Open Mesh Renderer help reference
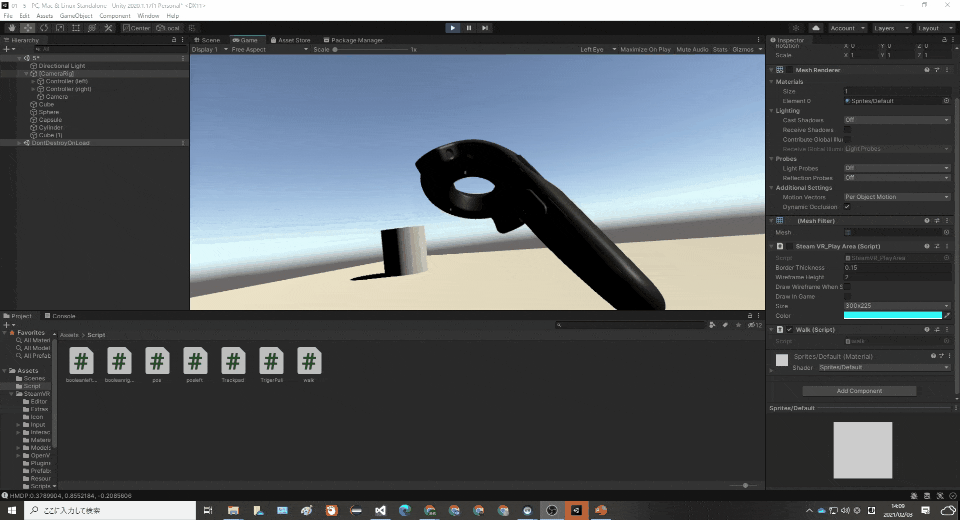 coord(927,70)
